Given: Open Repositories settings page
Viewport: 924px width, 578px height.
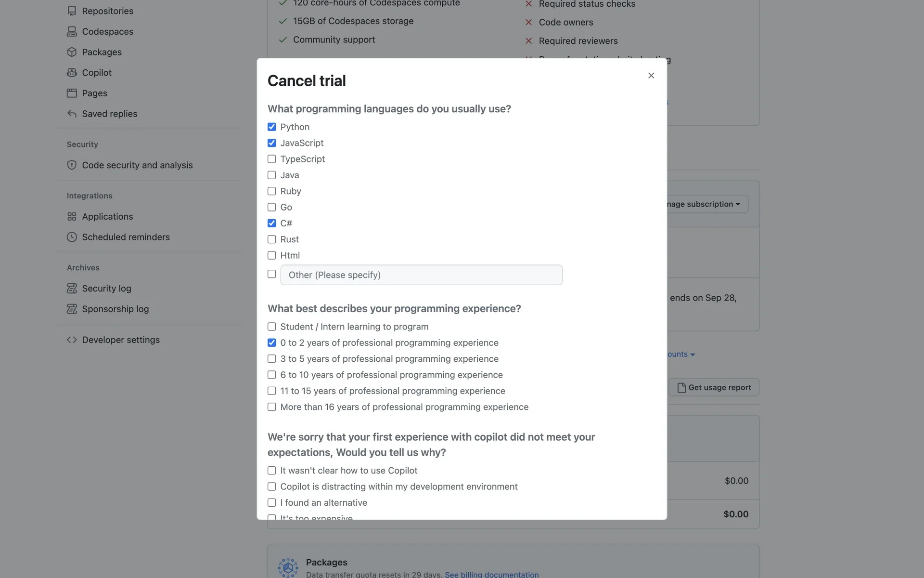Looking at the screenshot, I should click(x=107, y=11).
